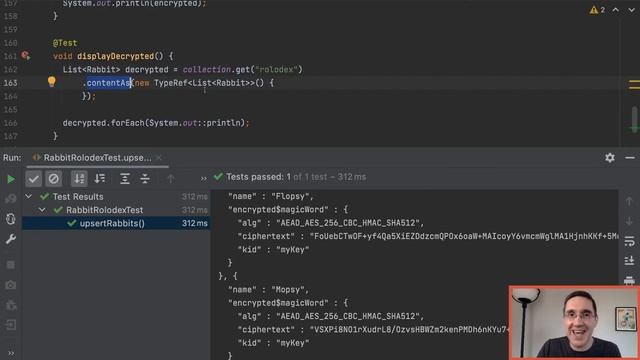Collapse the Test Results tree node
640x360 pixels.
(x=29, y=196)
